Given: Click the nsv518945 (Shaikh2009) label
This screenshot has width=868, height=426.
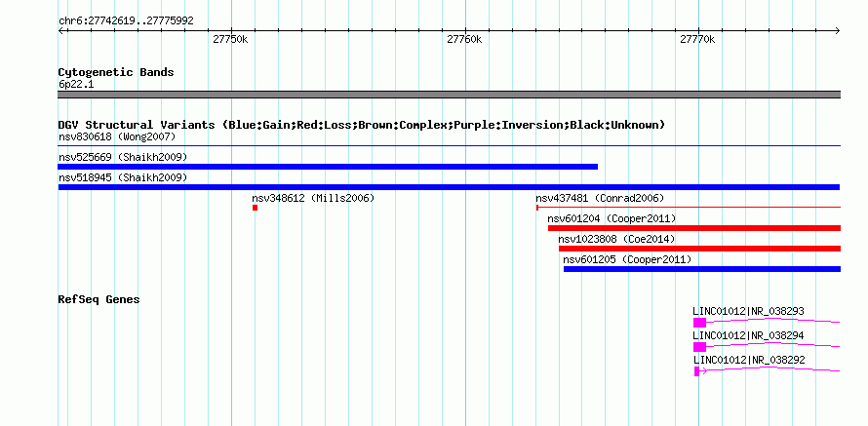Looking at the screenshot, I should pos(123,177).
